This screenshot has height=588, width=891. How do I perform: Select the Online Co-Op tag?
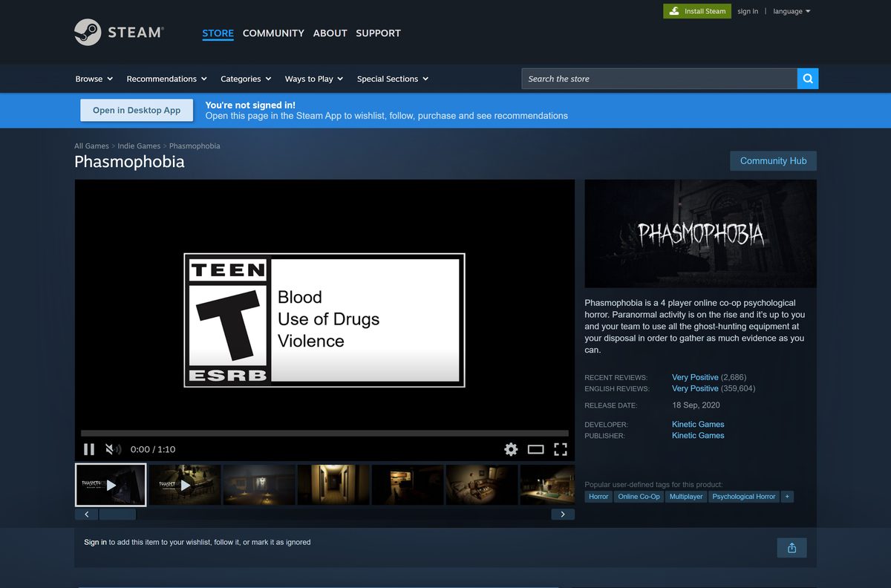point(639,497)
